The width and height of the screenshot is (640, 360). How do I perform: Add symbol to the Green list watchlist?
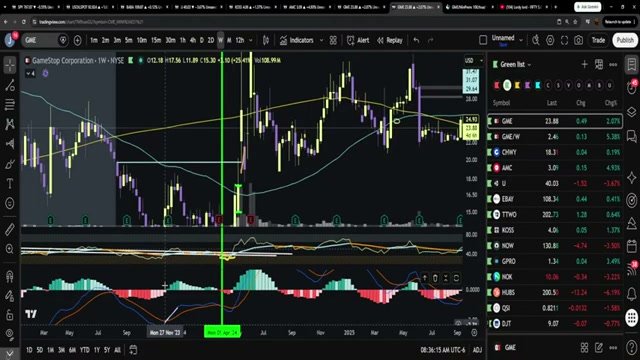click(x=584, y=64)
